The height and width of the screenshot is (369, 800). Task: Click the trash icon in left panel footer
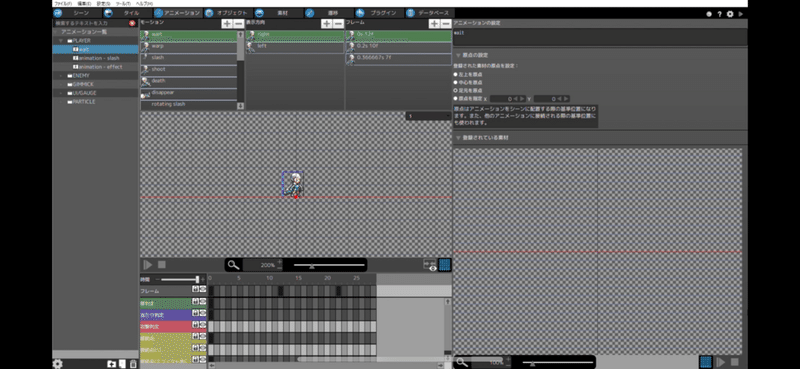133,364
